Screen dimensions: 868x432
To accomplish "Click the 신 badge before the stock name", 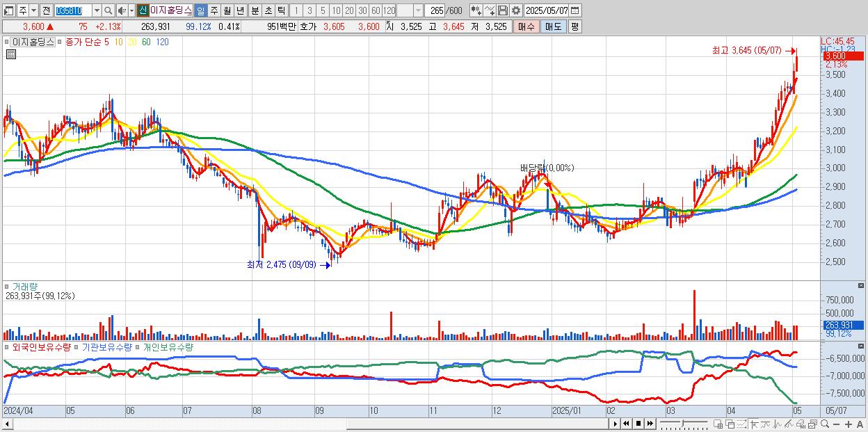I will (x=142, y=10).
